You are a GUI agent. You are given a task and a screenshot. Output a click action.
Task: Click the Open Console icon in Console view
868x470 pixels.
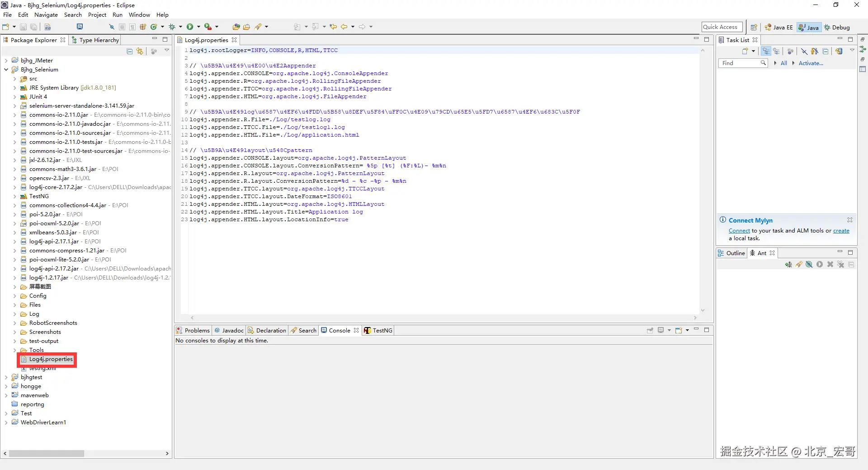click(679, 330)
